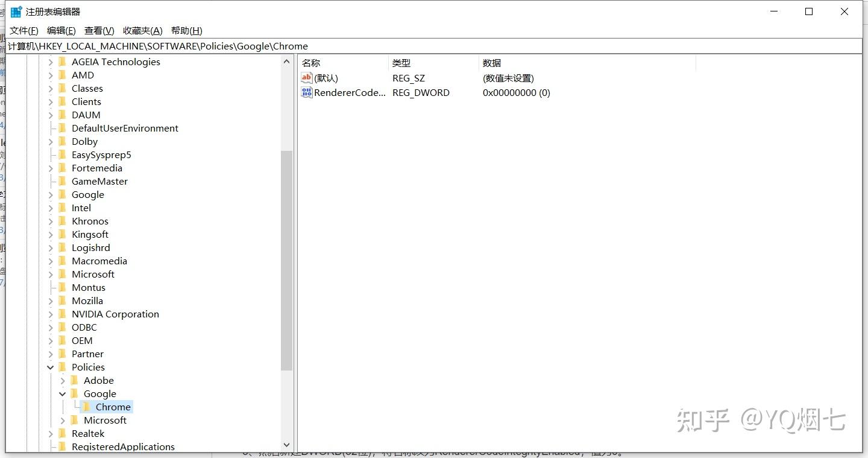Click the DAUM folder icon
This screenshot has height=458, width=868.
tap(63, 115)
